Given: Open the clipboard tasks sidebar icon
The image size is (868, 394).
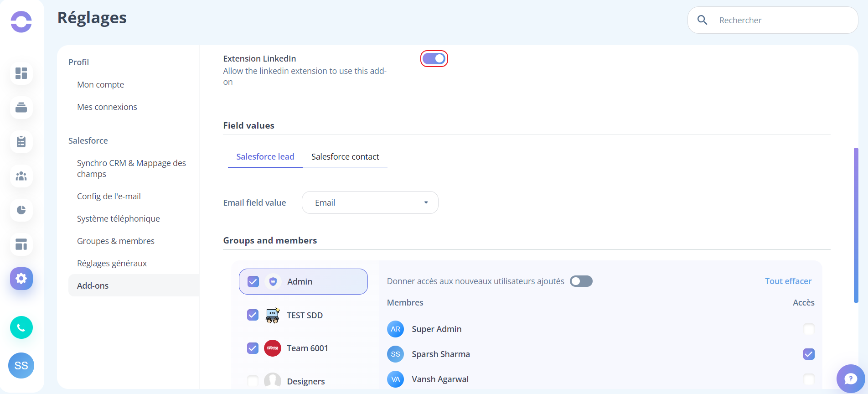Looking at the screenshot, I should coord(21,142).
